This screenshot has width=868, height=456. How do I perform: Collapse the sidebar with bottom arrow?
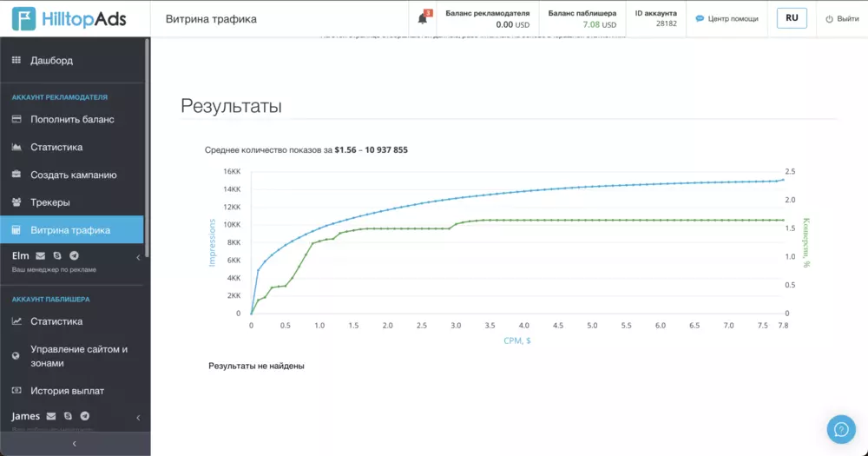coord(75,444)
